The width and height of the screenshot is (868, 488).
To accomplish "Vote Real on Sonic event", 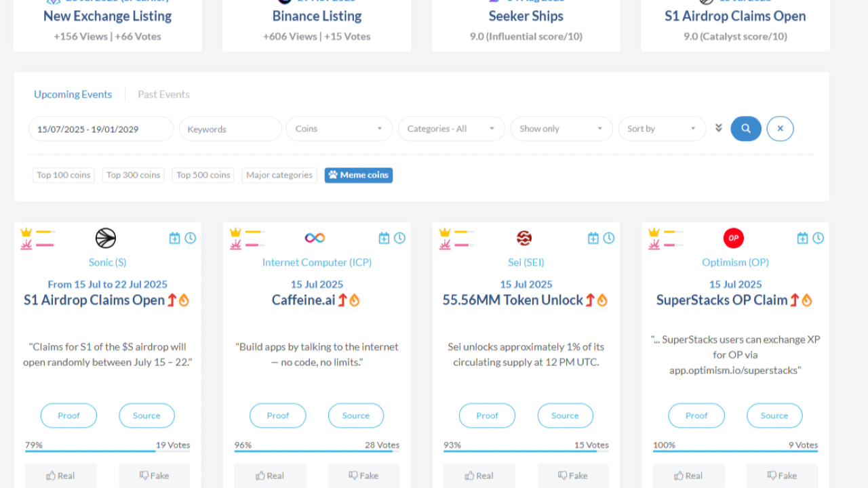I will 61,476.
